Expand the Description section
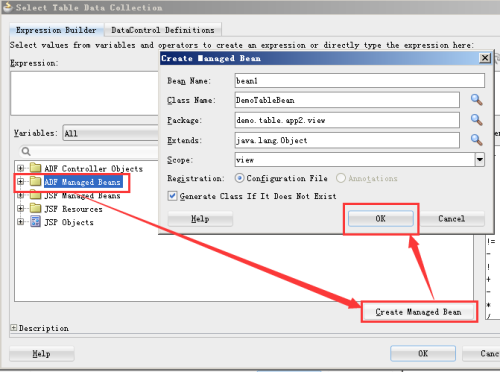The width and height of the screenshot is (500, 372). click(x=13, y=328)
